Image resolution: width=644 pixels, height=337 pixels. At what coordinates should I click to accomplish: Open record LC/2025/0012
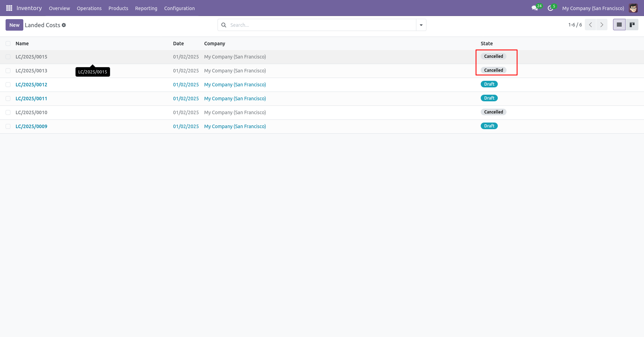pyautogui.click(x=31, y=85)
